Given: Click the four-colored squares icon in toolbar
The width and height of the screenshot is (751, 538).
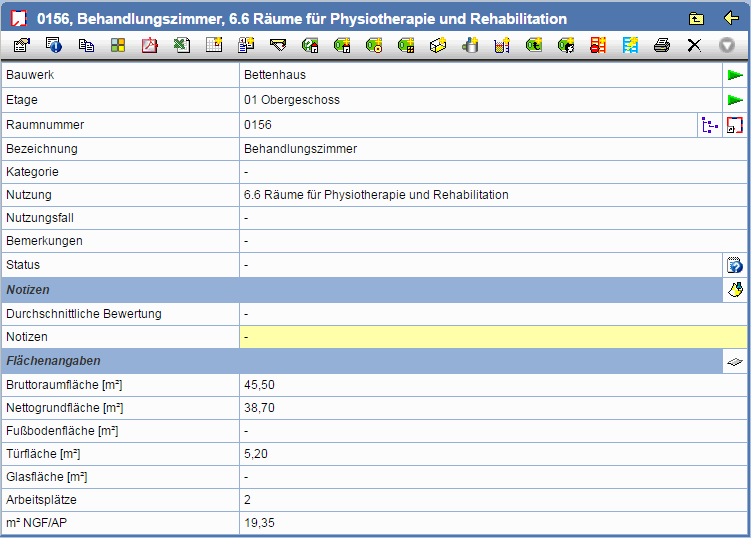Looking at the screenshot, I should point(118,45).
